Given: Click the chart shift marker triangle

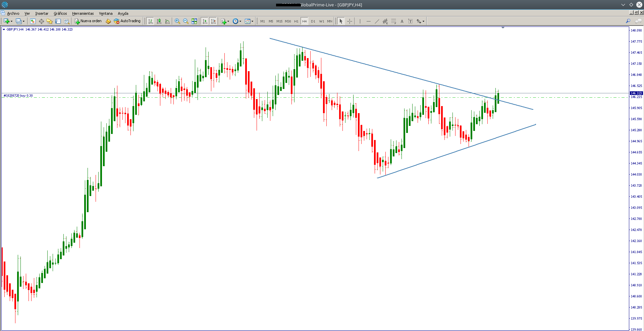Looking at the screenshot, I should (503, 28).
